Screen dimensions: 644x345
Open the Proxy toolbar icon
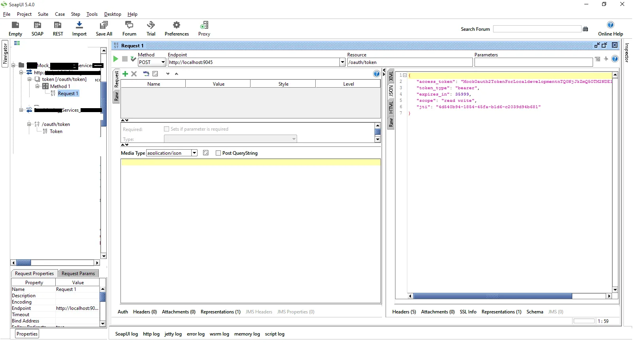pyautogui.click(x=204, y=29)
